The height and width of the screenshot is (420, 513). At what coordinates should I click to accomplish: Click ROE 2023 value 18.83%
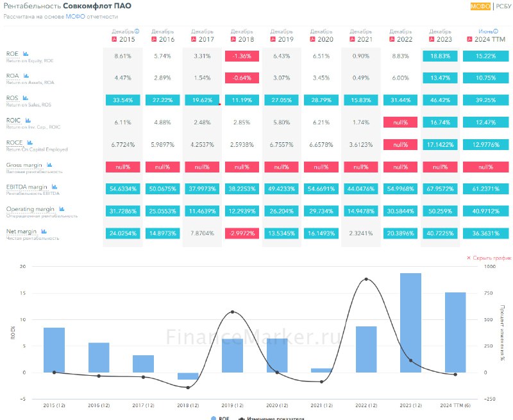[440, 56]
